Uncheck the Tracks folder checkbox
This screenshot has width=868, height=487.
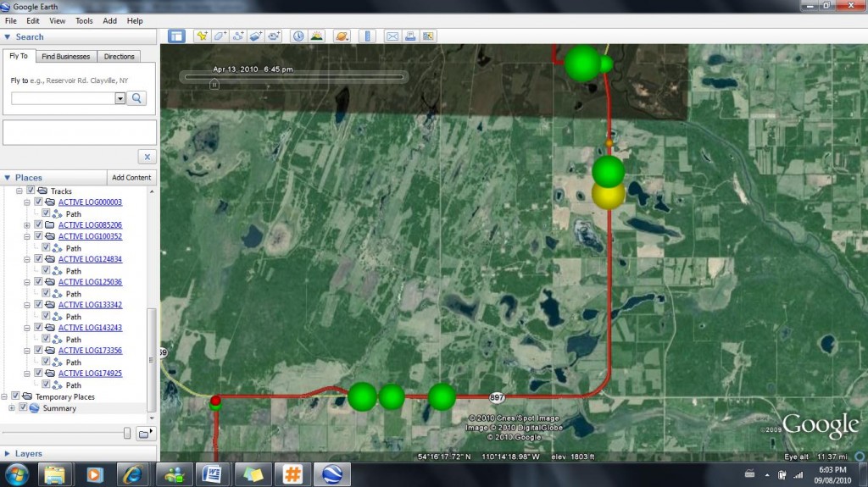(x=31, y=191)
